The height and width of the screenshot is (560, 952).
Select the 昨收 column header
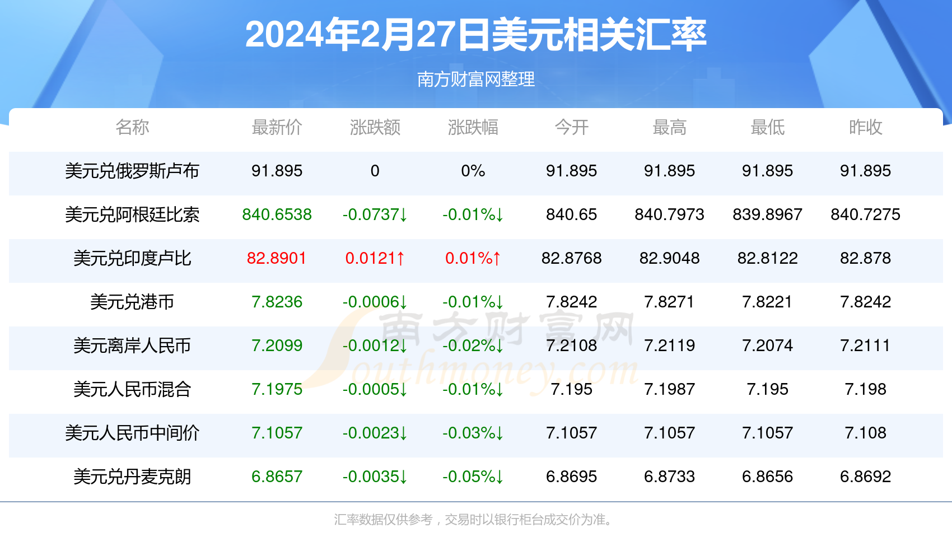pyautogui.click(x=865, y=127)
